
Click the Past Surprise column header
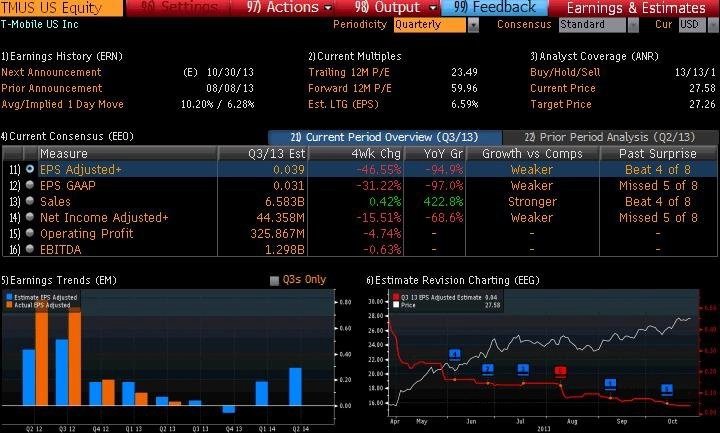point(658,153)
